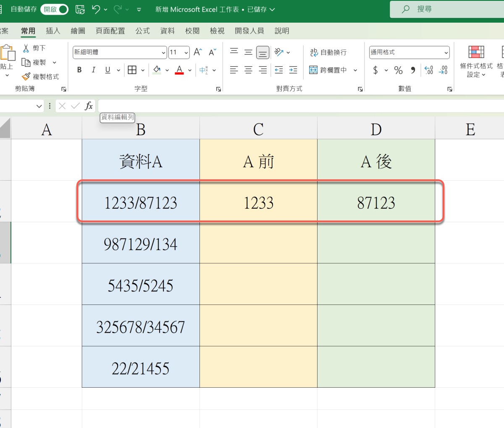
Task: Click the save icon in title bar
Action: coord(80,9)
